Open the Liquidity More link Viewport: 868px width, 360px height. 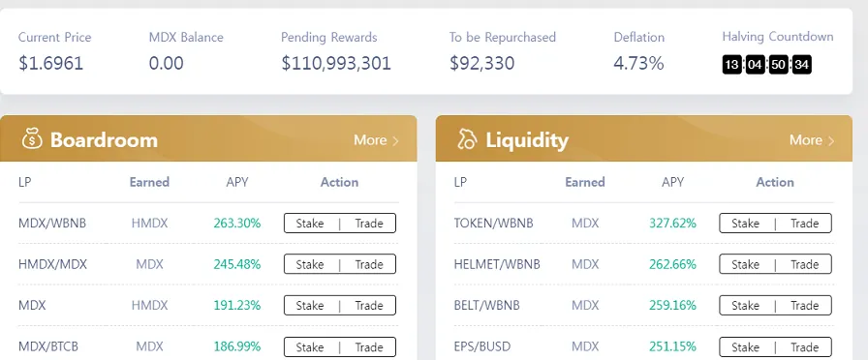point(812,140)
